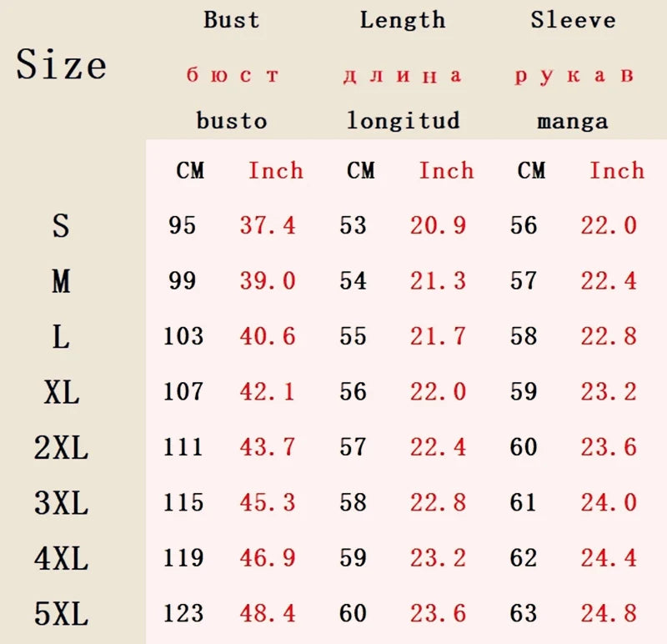
Task: Click the Bust column header
Action: coord(232,20)
